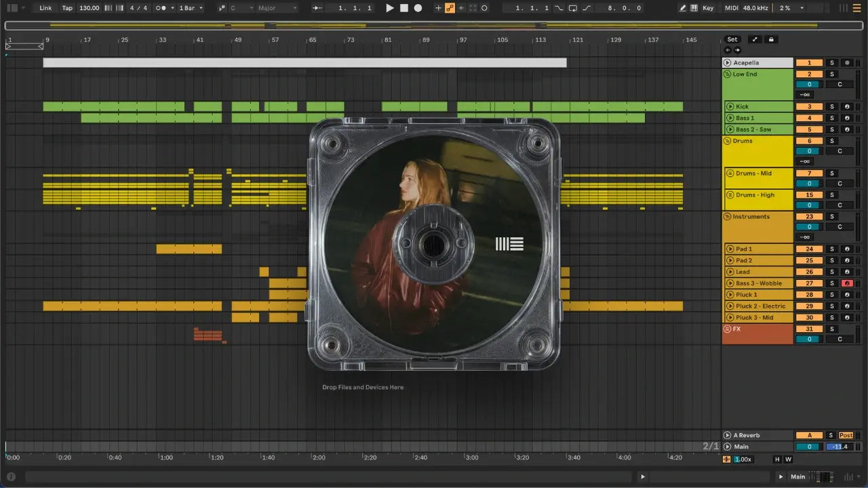Toggle the Punch-In switch
The width and height of the screenshot is (868, 488).
pyautogui.click(x=559, y=8)
